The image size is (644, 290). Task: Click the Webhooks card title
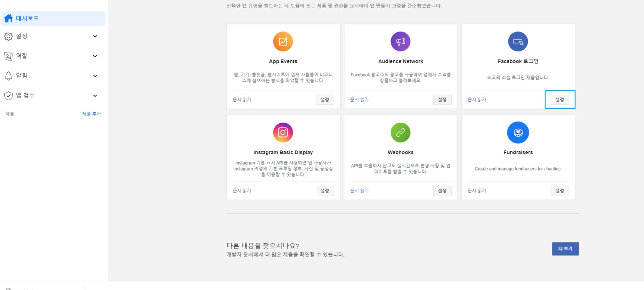[x=401, y=153]
